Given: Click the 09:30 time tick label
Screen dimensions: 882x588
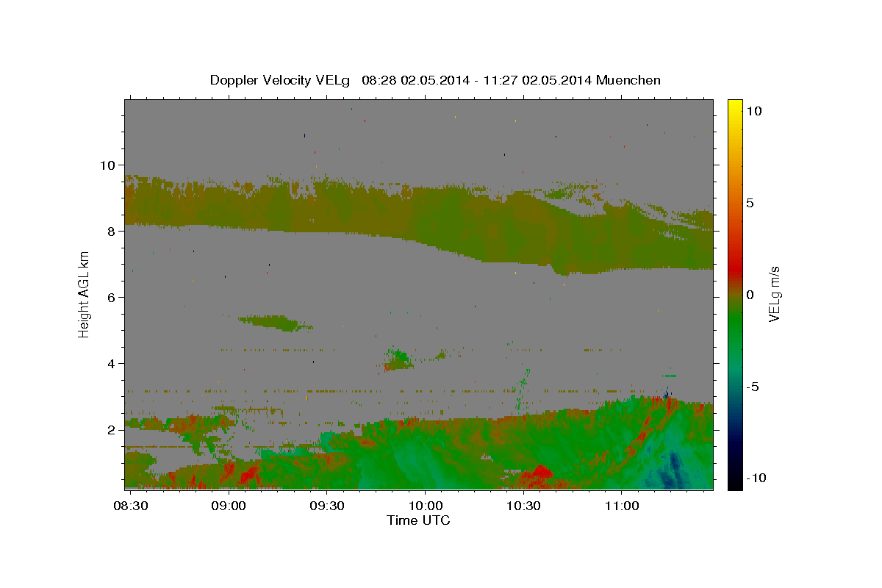Looking at the screenshot, I should pyautogui.click(x=326, y=507).
